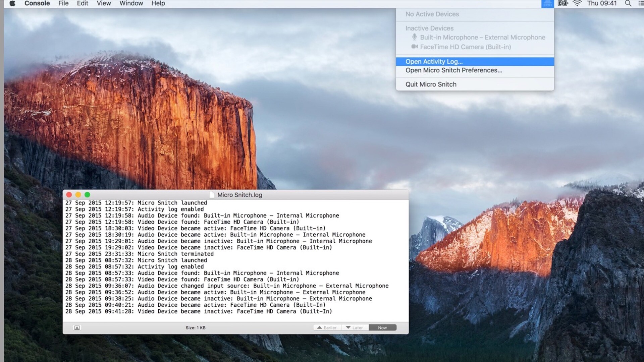The image size is (644, 362).
Task: Click the 28 Sep 08:57:33 Audio Device found line
Action: point(202,273)
